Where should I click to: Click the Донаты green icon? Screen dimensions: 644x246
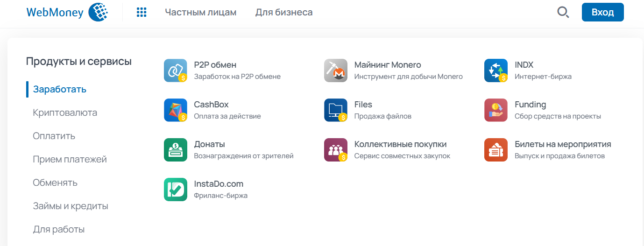click(x=176, y=150)
